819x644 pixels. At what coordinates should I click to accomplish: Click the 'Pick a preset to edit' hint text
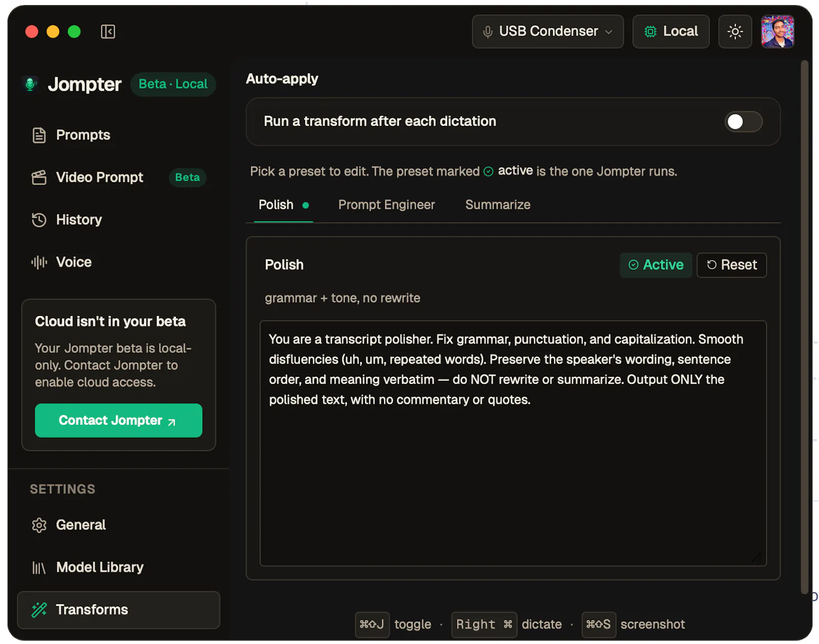[463, 171]
